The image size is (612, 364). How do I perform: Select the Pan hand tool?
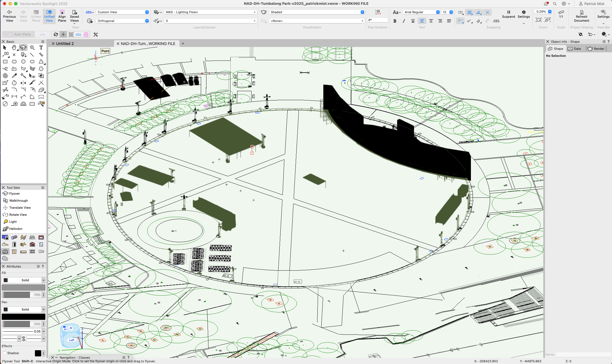14,48
